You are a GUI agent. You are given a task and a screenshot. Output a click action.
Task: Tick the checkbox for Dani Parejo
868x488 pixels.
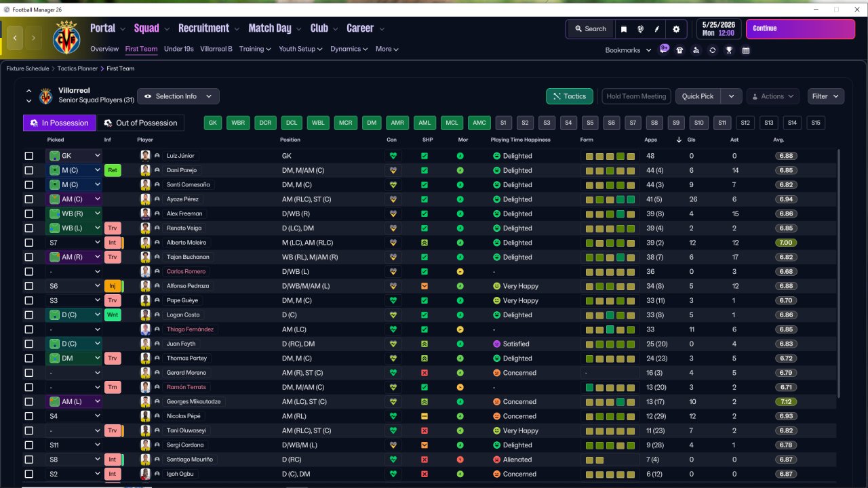(x=28, y=170)
